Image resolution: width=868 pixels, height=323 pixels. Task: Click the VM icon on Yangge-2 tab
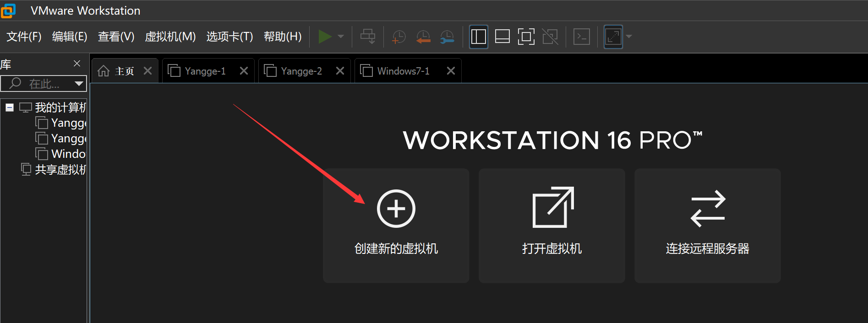tap(270, 70)
